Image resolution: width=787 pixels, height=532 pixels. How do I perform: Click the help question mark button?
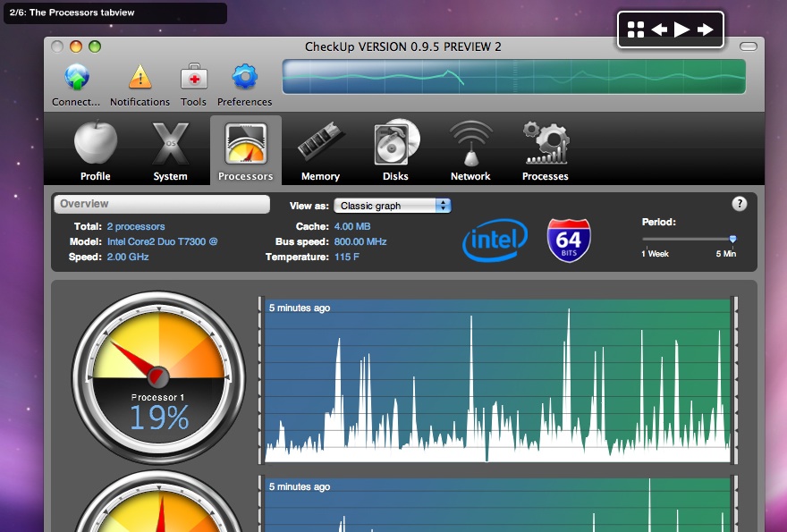tap(739, 204)
